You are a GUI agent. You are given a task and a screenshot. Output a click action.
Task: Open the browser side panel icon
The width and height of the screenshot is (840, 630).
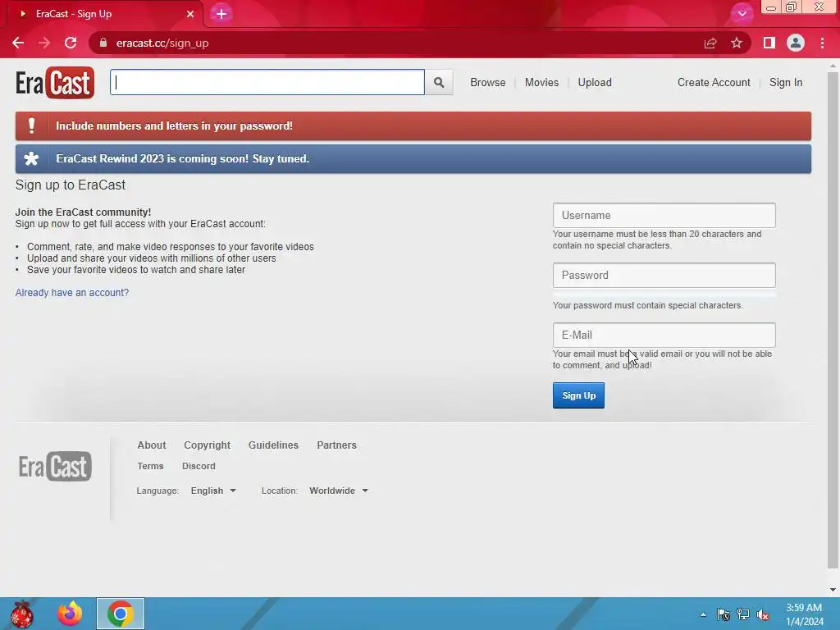(x=769, y=43)
